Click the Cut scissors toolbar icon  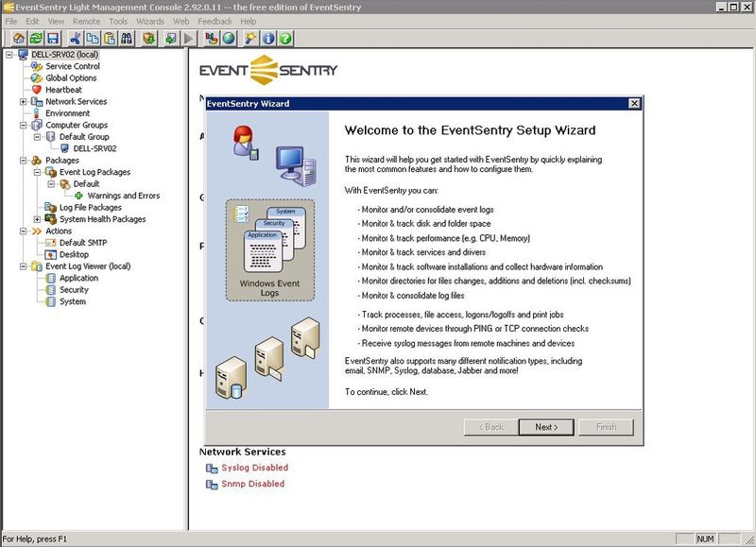click(x=76, y=38)
